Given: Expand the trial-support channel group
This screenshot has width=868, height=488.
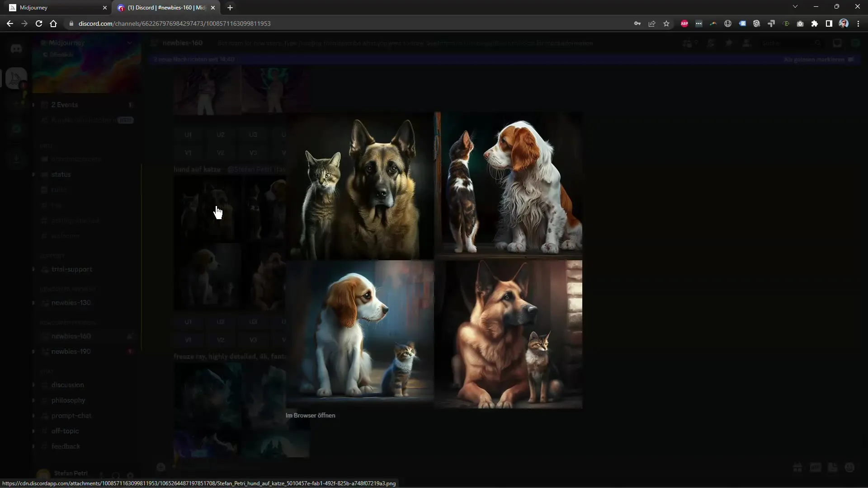Looking at the screenshot, I should (x=33, y=269).
